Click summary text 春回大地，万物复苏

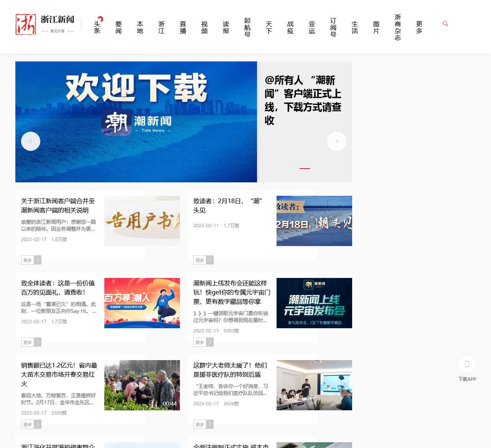point(58,399)
